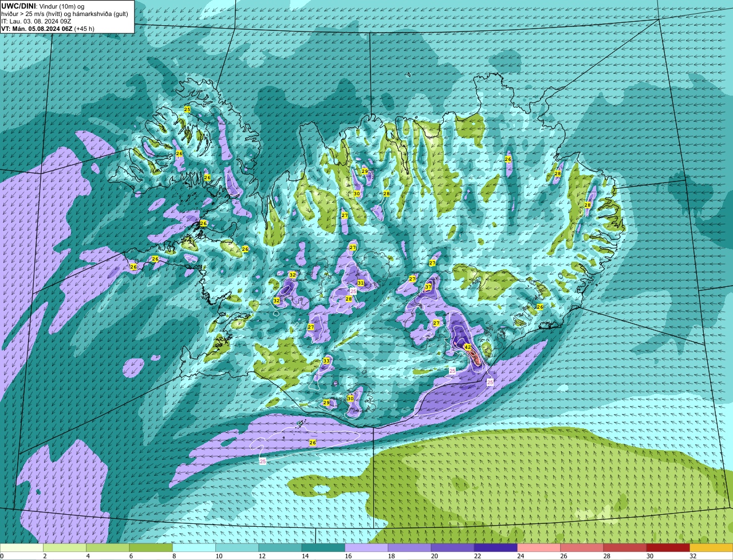This screenshot has height=560, width=733.
Task: Select the 6–8 m/s olive green legend swatch
Action: 151,547
